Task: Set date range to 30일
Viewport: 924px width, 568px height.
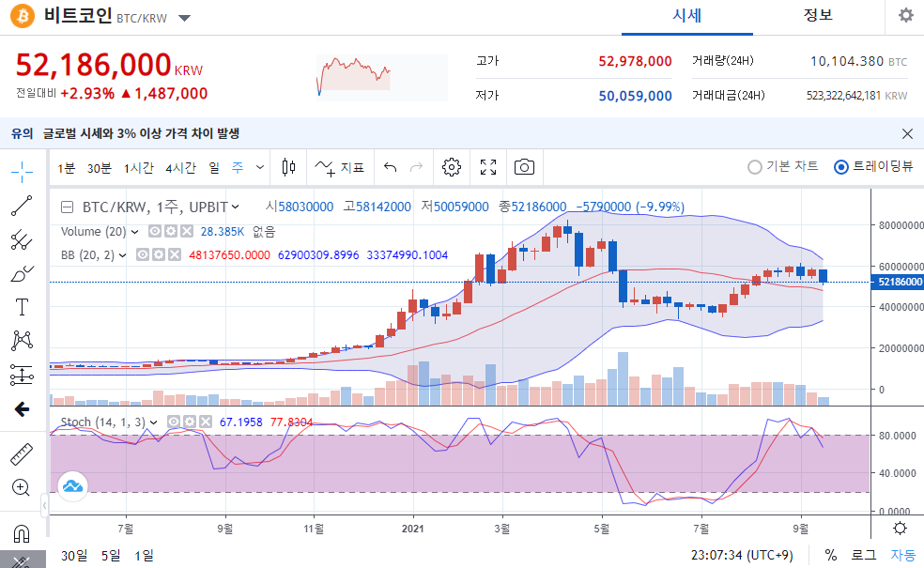Action: [74, 556]
